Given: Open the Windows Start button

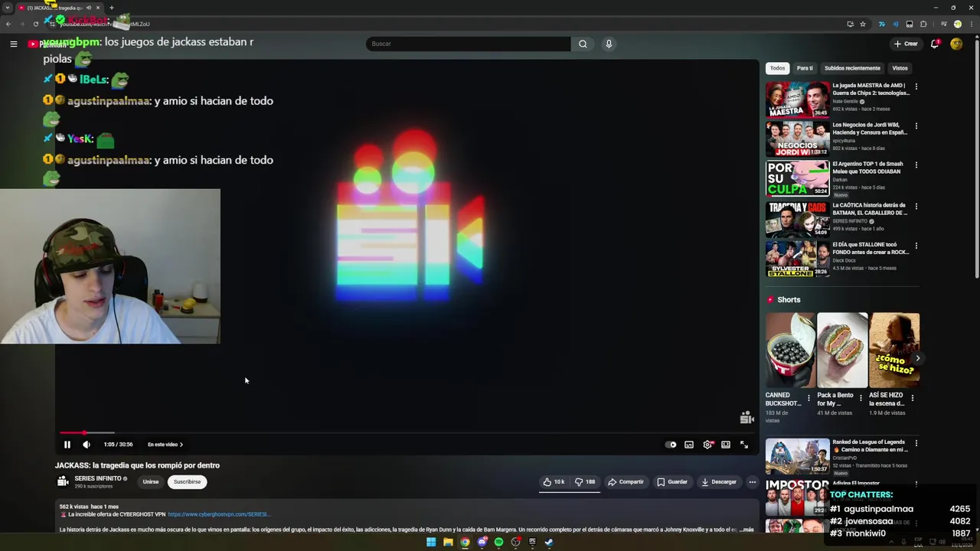Looking at the screenshot, I should coord(431,543).
